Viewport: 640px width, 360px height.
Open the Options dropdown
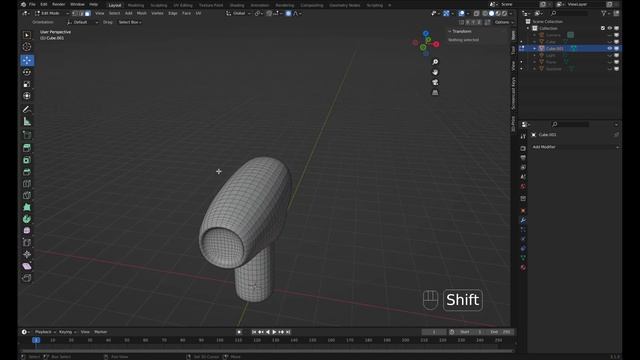(x=503, y=22)
